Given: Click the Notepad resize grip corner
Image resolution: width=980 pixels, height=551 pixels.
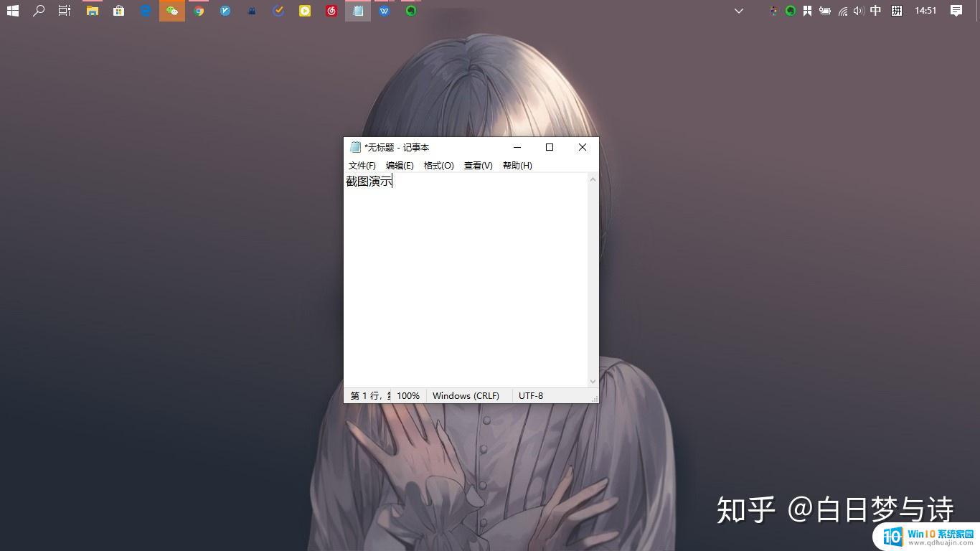Looking at the screenshot, I should pos(594,398).
